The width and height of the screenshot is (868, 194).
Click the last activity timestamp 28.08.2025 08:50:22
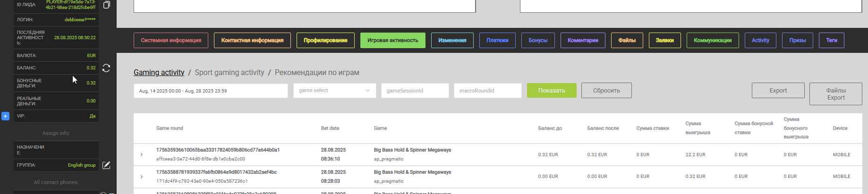(x=75, y=37)
